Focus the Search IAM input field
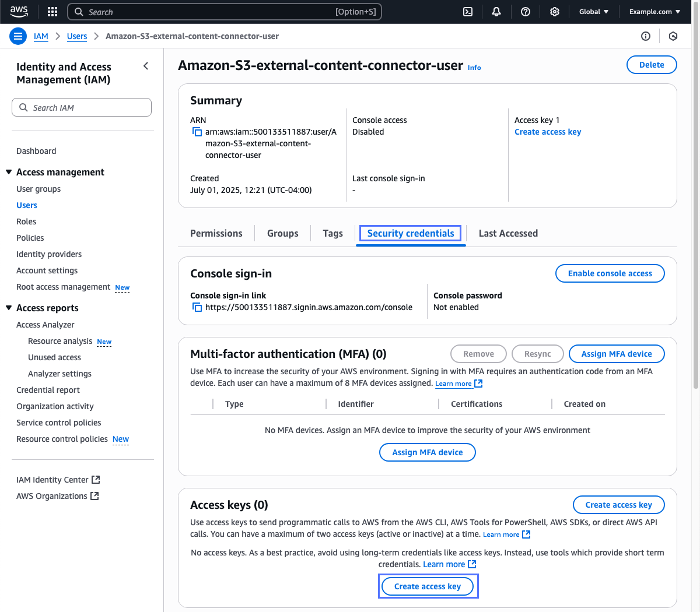 click(82, 107)
